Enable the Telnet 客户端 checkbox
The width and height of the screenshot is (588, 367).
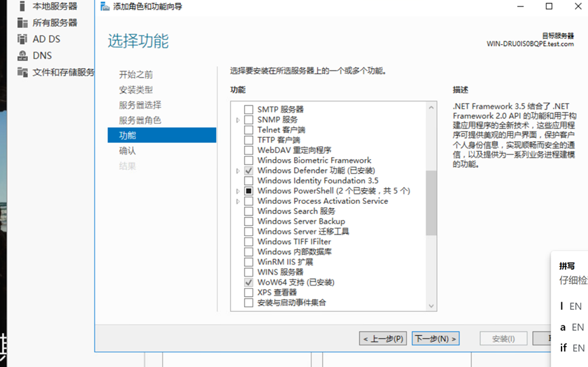(x=248, y=130)
